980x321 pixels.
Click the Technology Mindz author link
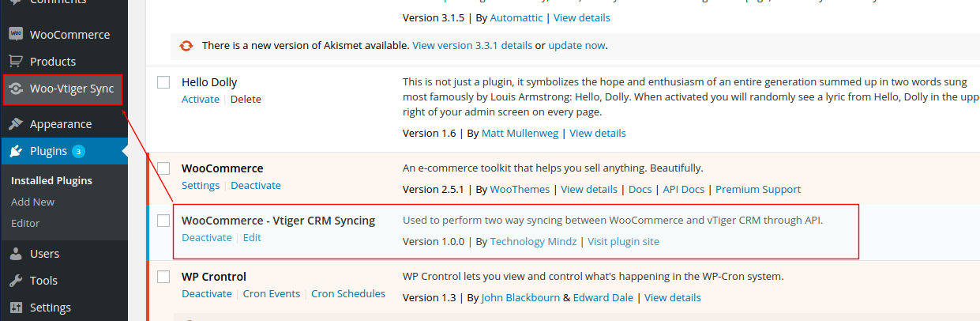coord(533,241)
